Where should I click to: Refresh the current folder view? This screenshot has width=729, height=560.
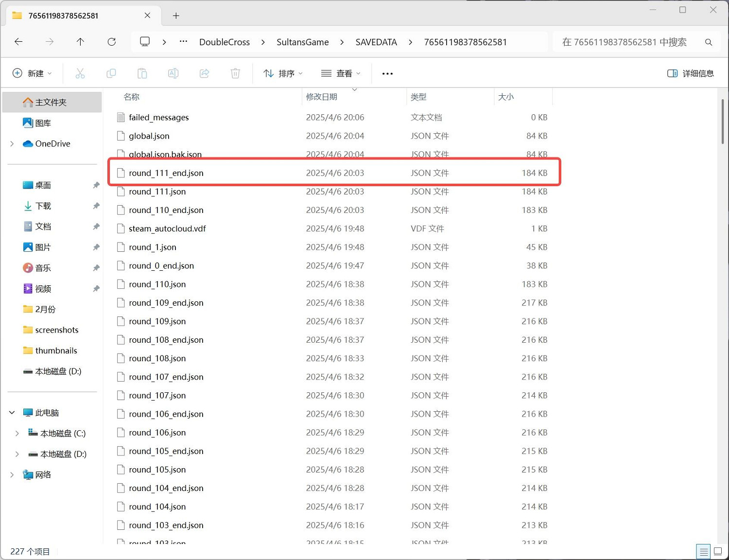112,42
